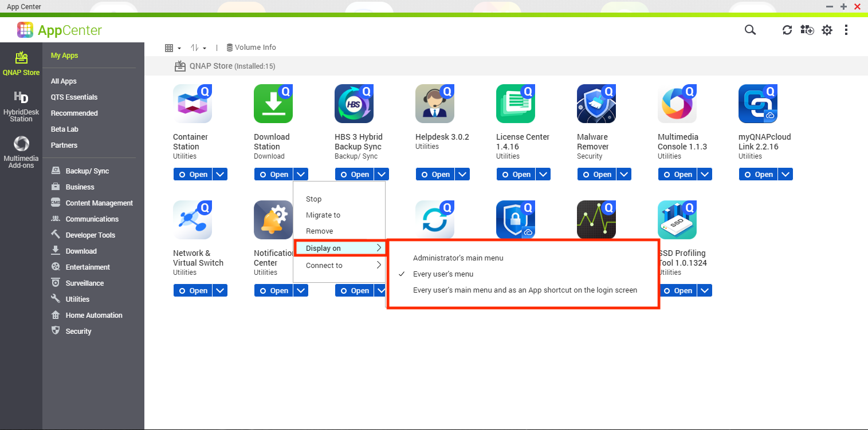Click the Malware Remover app icon
This screenshot has height=430, width=868.
pos(596,104)
